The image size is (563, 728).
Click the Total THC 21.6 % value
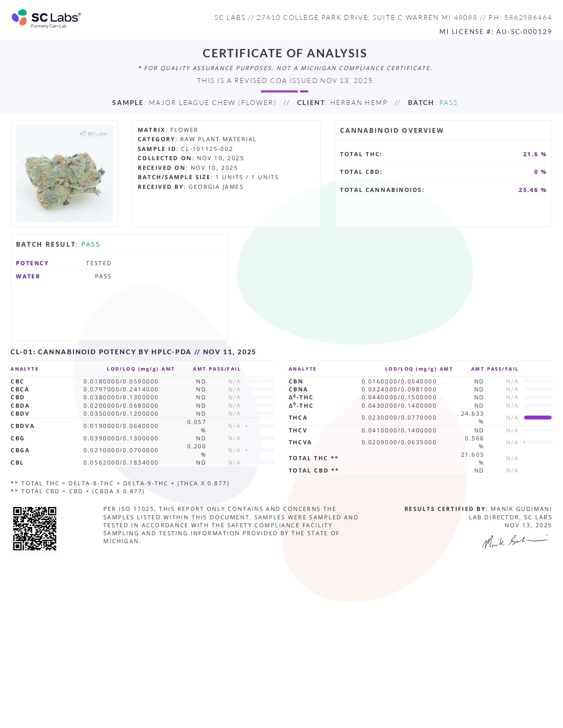534,154
